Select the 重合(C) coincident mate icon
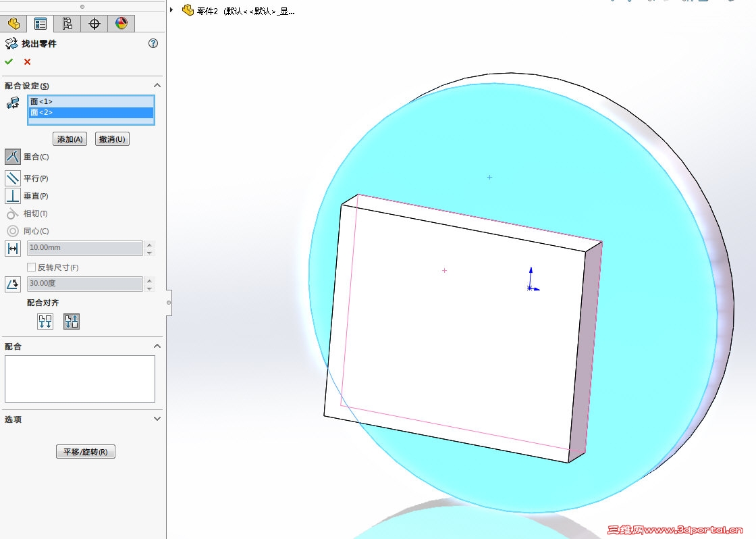756x539 pixels. 13,156
